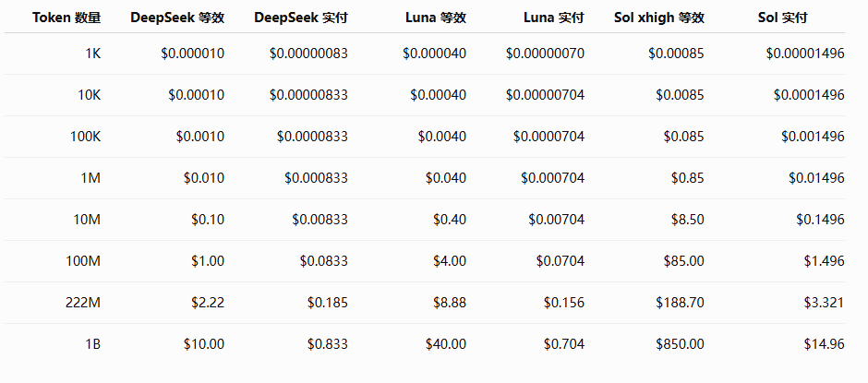This screenshot has height=383, width=868.
Task: Select the "1M" token row label
Action: tap(92, 178)
